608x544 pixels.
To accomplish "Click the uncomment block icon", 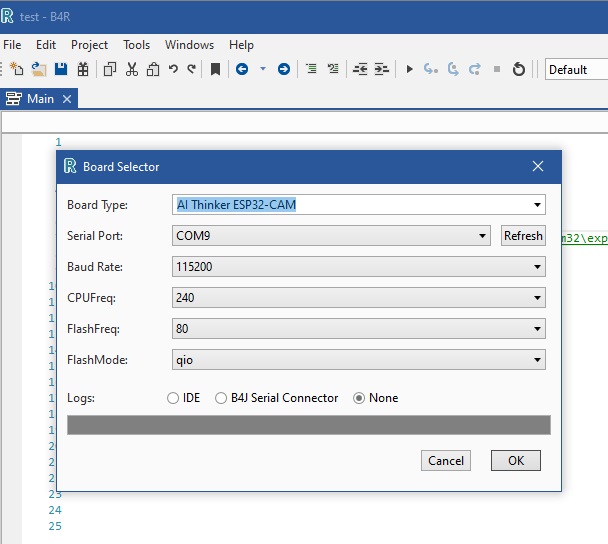I will pos(333,69).
